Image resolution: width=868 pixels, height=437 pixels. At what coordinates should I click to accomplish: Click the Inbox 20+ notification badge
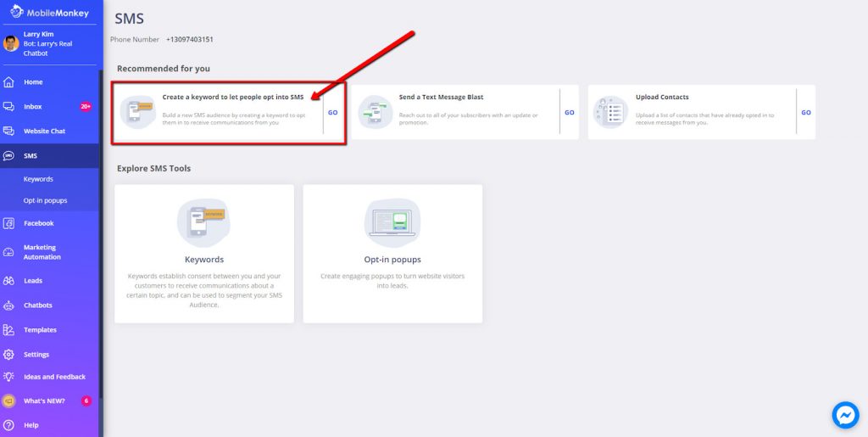coord(86,106)
